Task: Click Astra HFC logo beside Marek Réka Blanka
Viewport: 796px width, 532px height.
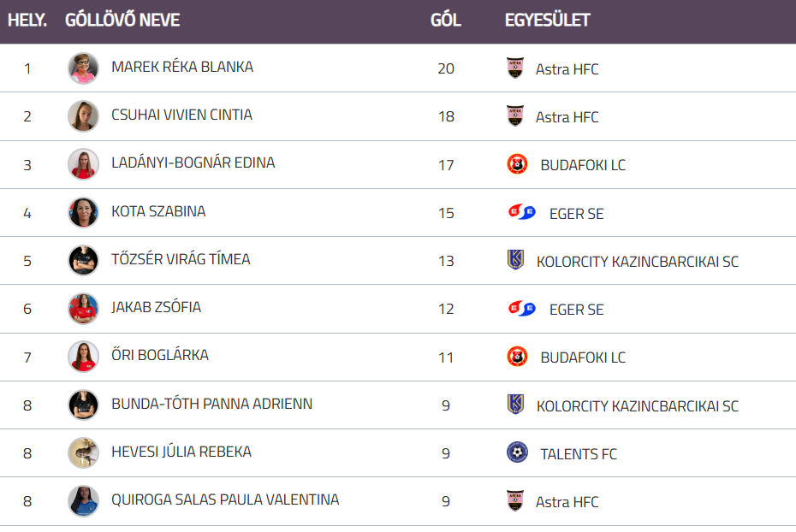Action: (514, 68)
